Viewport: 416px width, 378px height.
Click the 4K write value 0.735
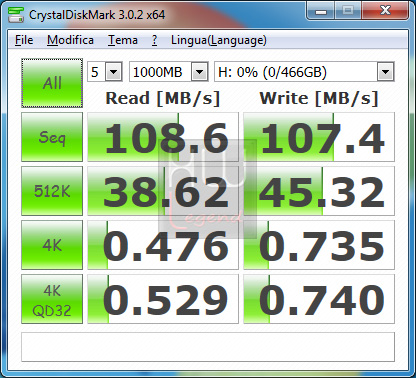[x=319, y=245]
